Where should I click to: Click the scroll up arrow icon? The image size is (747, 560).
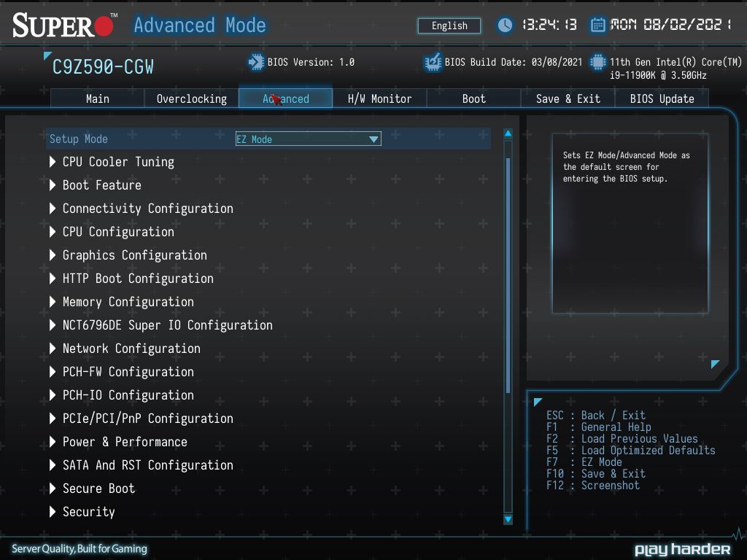click(x=508, y=134)
